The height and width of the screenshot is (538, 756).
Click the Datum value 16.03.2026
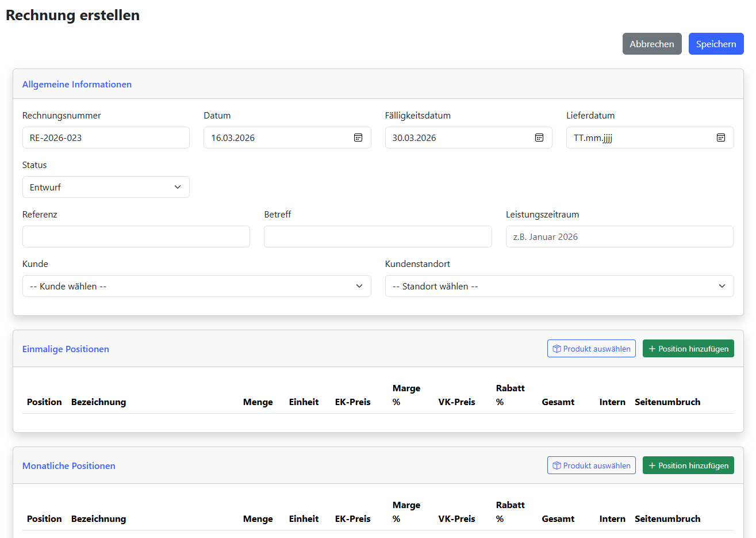pyautogui.click(x=233, y=138)
